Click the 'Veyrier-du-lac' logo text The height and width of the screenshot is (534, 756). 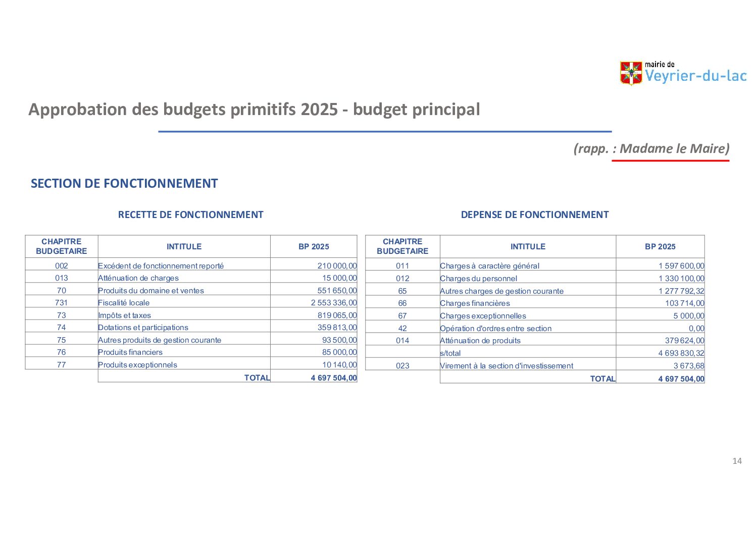point(696,76)
